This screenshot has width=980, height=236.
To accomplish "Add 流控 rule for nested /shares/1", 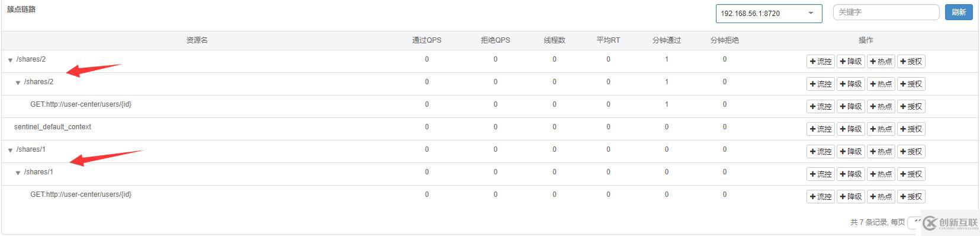I will 821,174.
